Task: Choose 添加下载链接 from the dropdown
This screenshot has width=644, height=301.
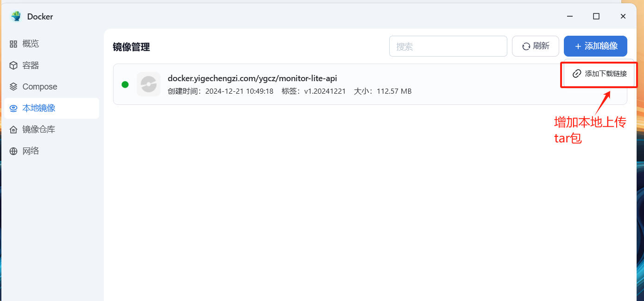Action: 600,73
